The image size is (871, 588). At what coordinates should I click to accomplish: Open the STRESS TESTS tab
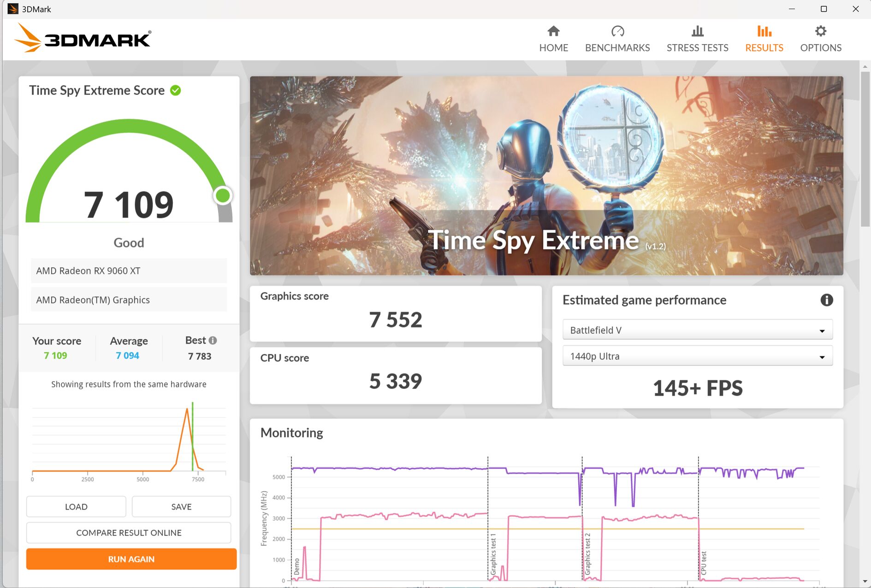697,39
